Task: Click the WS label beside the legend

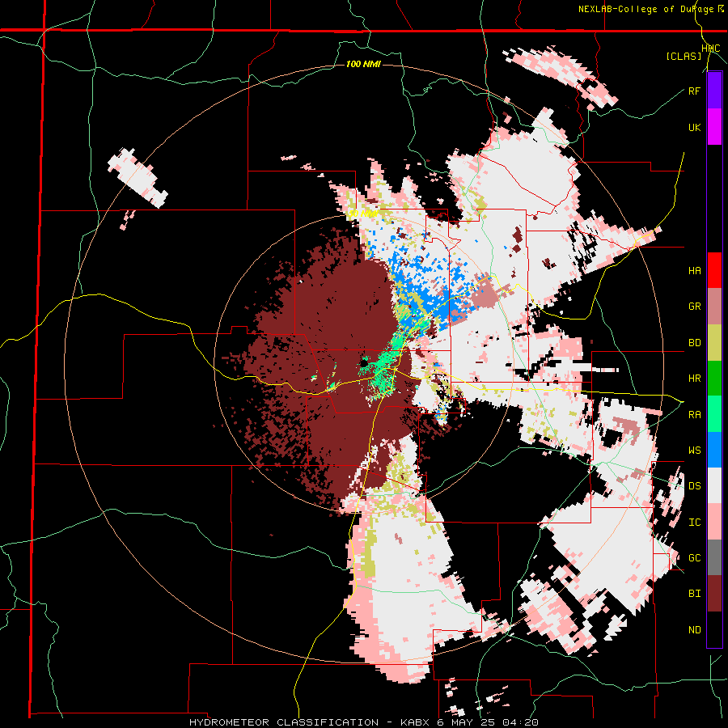Action: click(x=694, y=451)
